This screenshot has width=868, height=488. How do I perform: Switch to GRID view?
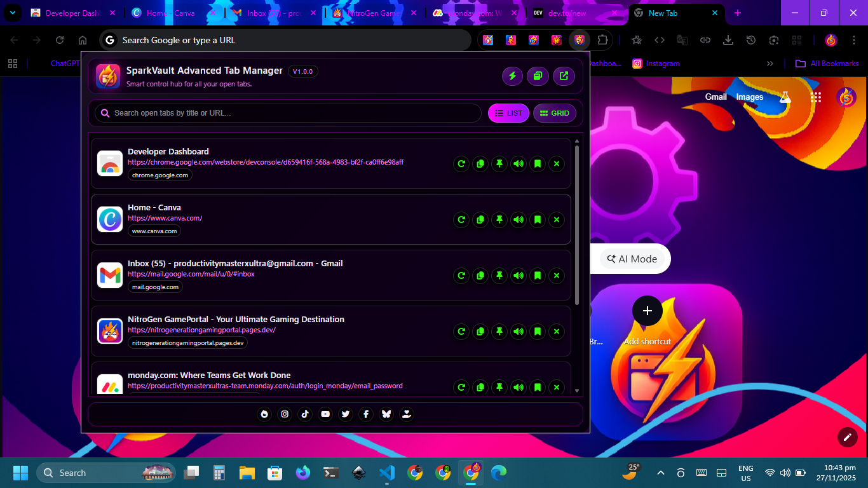click(x=555, y=113)
